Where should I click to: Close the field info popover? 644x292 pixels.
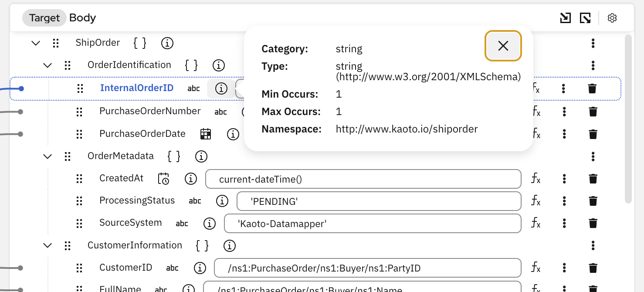click(503, 46)
